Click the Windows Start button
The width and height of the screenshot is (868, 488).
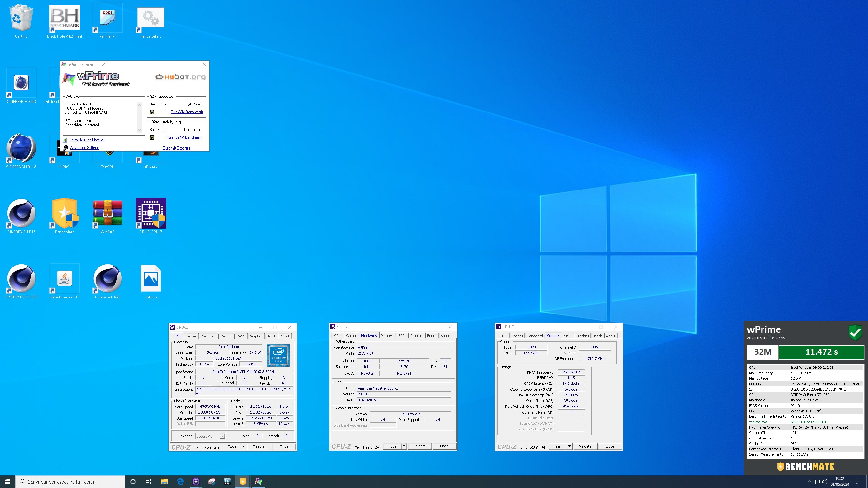click(8, 482)
